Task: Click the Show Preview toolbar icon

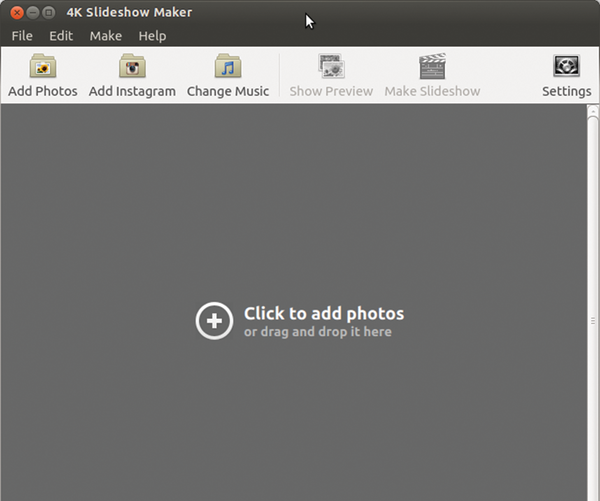Action: click(x=331, y=66)
